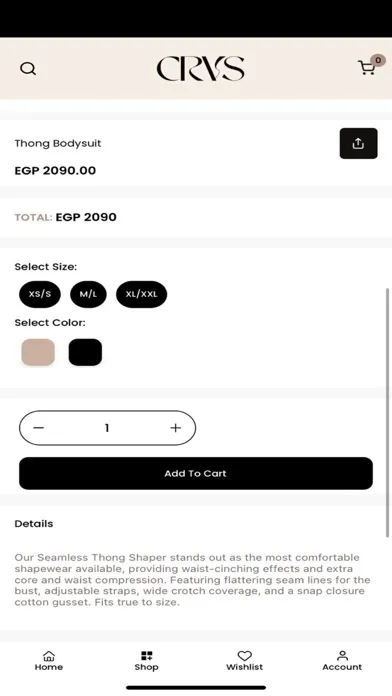
Task: Click the quantity value field
Action: coord(107,428)
